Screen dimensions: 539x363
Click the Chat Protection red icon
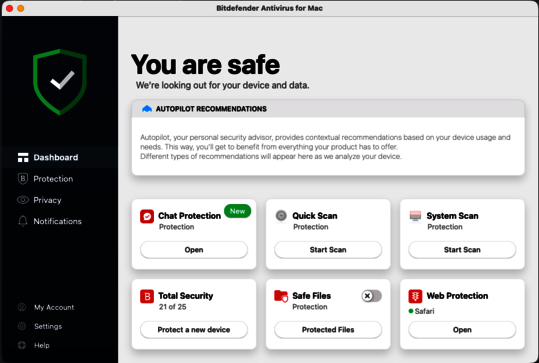[x=147, y=216]
